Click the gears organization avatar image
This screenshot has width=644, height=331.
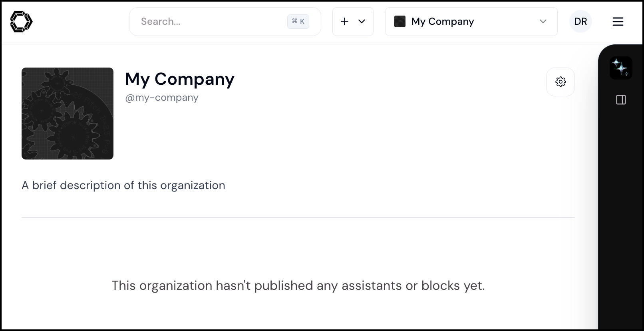coord(68,114)
